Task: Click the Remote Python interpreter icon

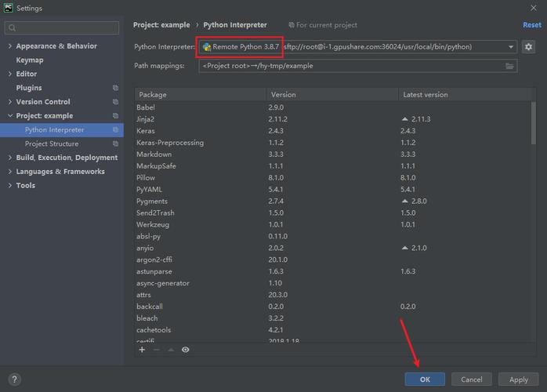Action: pyautogui.click(x=207, y=47)
